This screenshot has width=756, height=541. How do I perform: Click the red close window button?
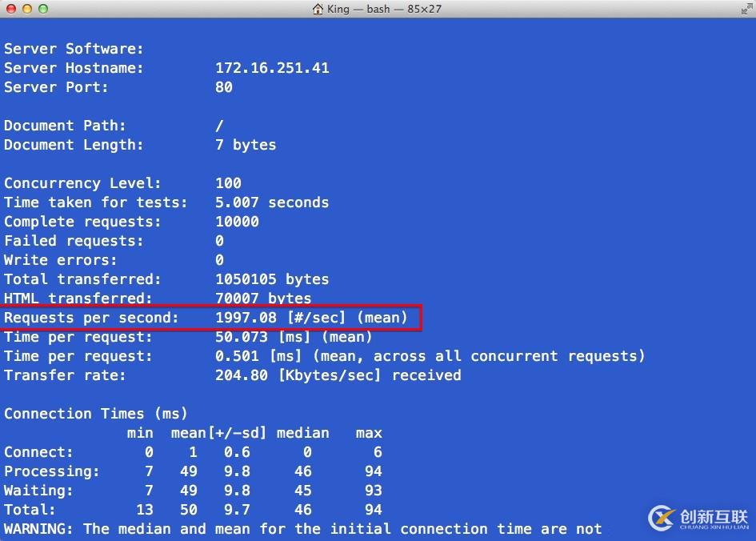[11, 9]
